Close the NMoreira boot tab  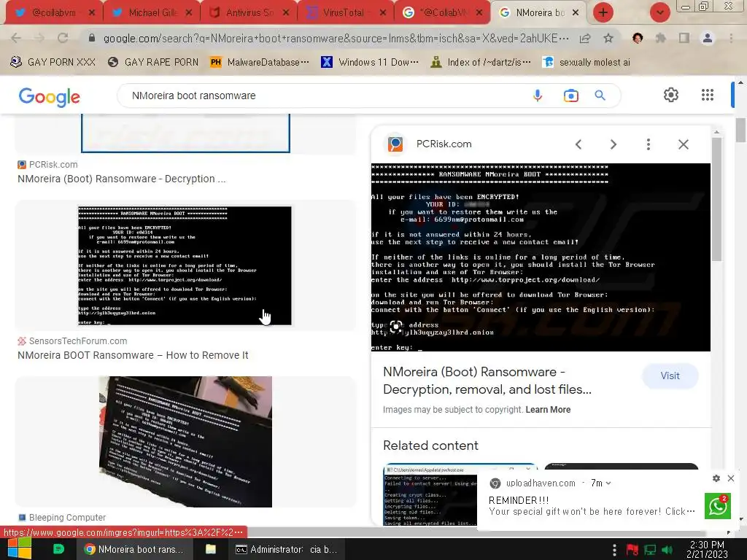tap(576, 13)
